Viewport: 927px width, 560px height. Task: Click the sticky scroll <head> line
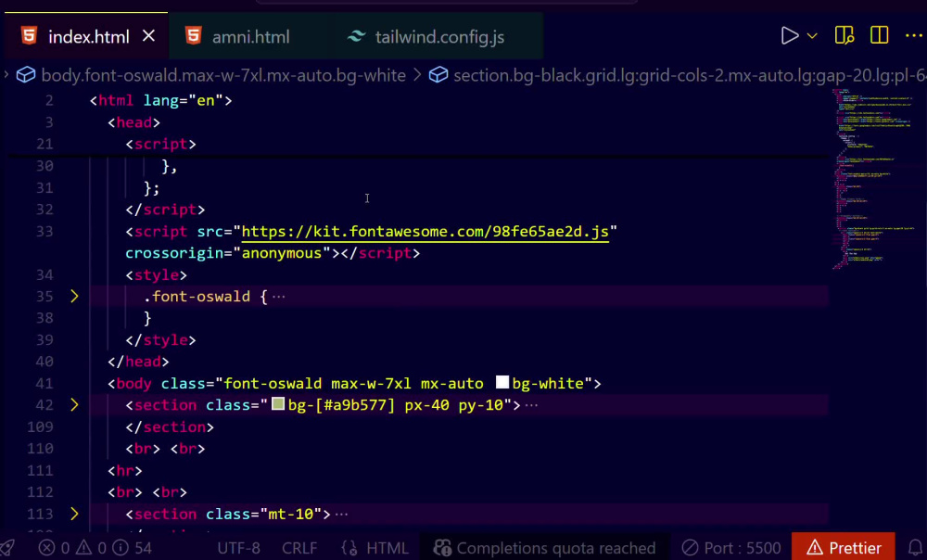[x=134, y=122]
